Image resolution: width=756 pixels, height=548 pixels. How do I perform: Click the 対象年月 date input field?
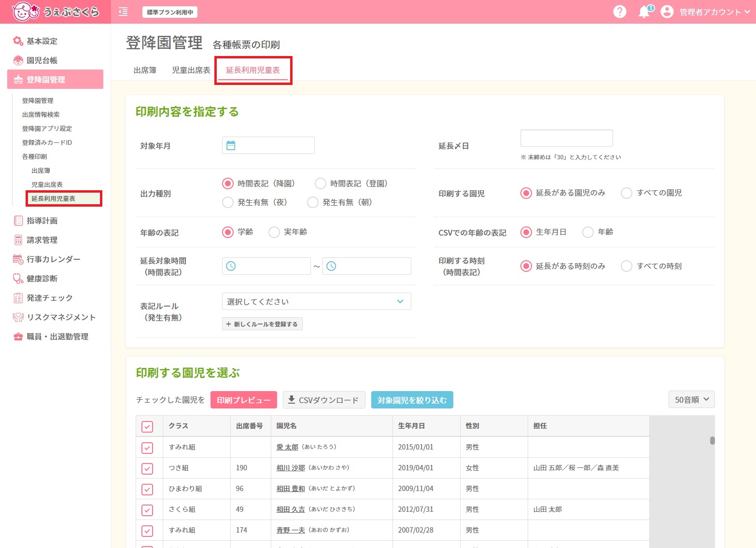coord(268,145)
